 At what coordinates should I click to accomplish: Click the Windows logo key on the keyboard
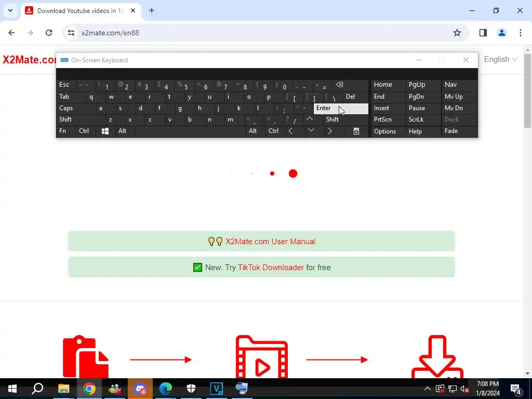tap(105, 131)
